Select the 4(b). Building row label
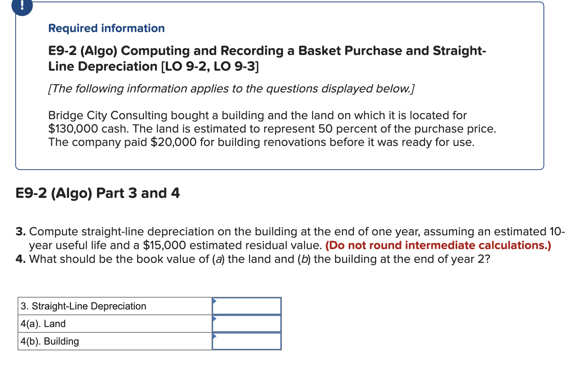The image size is (579, 392). [49, 341]
